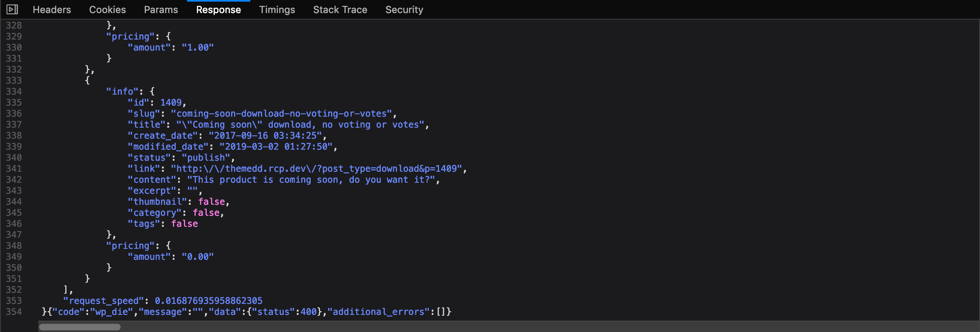Select the Response tab
The image size is (980, 332).
(219, 10)
